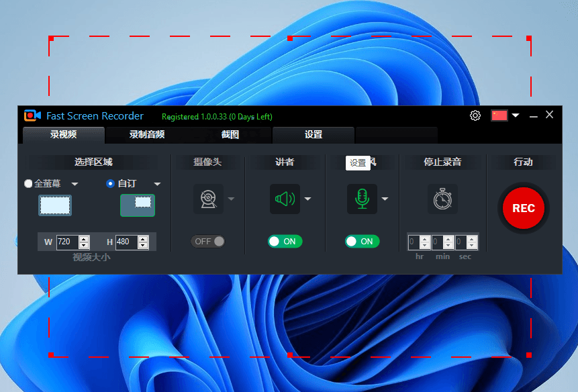578x392 pixels.
Task: Increase hours with the hr up arrow
Action: pyautogui.click(x=425, y=239)
